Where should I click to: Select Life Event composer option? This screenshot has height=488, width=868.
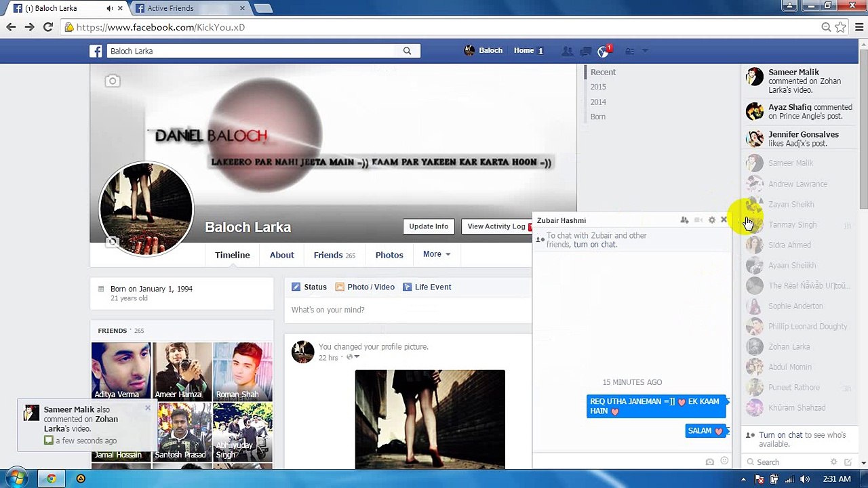427,287
